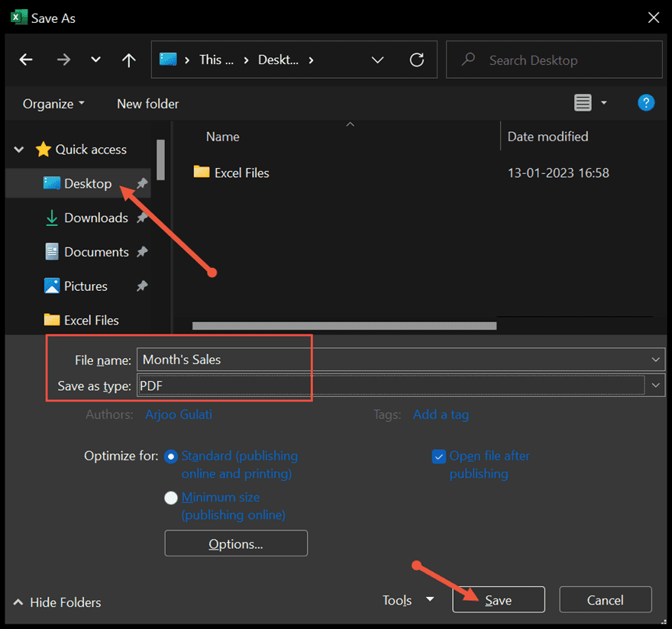Expand the File name history dropdown
The image size is (672, 629).
[655, 360]
